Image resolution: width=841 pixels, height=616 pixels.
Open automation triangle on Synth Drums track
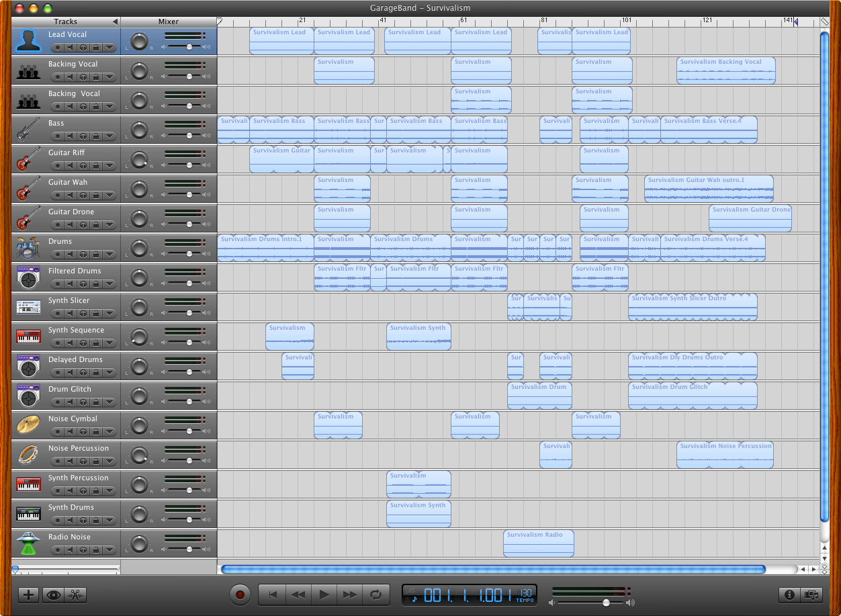tap(109, 521)
